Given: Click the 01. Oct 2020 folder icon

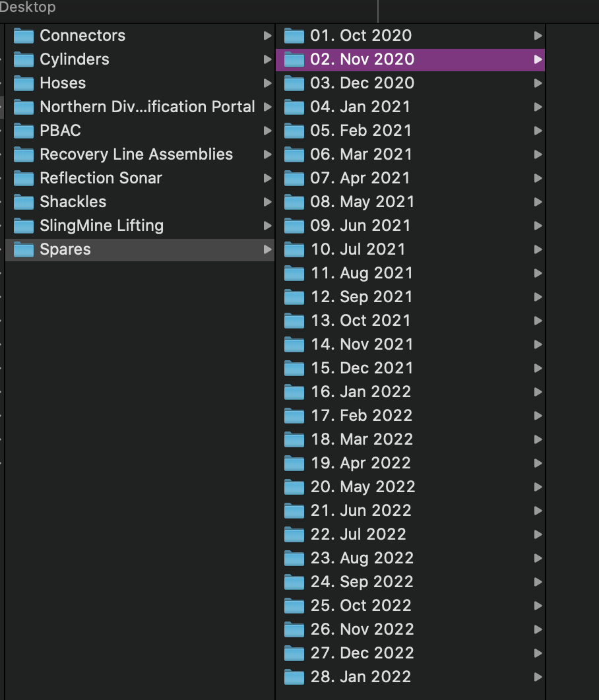Looking at the screenshot, I should (x=294, y=36).
